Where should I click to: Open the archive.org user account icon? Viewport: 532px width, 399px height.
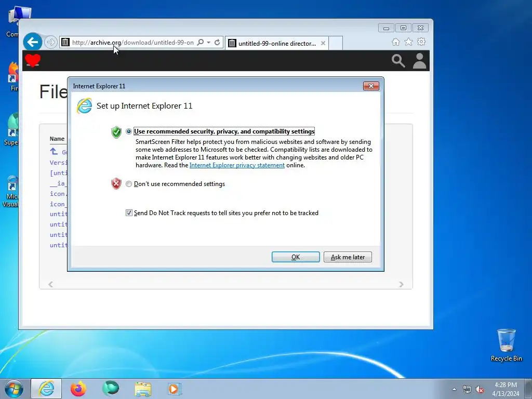(x=419, y=61)
